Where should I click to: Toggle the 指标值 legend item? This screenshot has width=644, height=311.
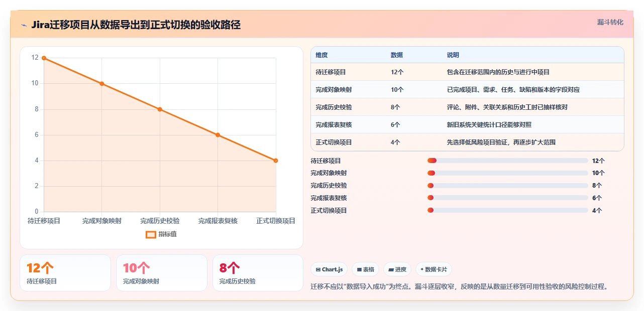(x=161, y=234)
